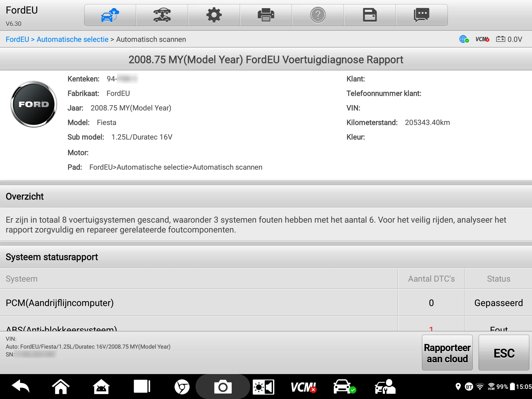Open the cloud vehicle upload icon

point(110,15)
